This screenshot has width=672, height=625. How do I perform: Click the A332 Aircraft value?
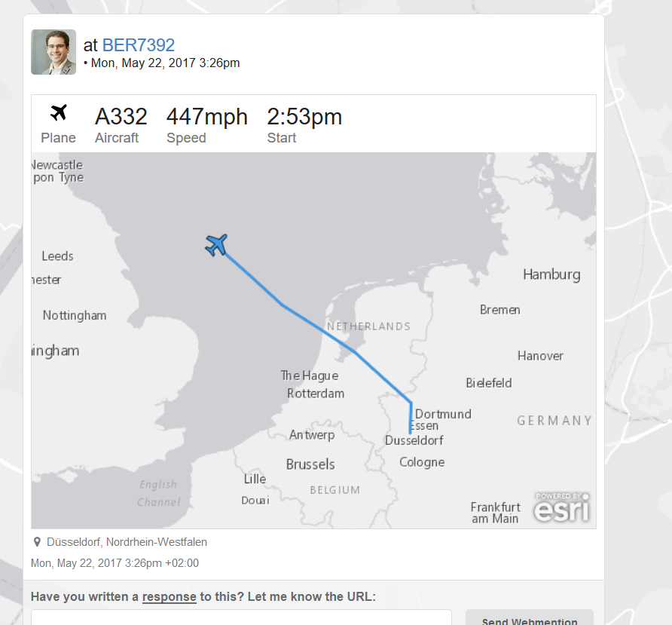121,117
